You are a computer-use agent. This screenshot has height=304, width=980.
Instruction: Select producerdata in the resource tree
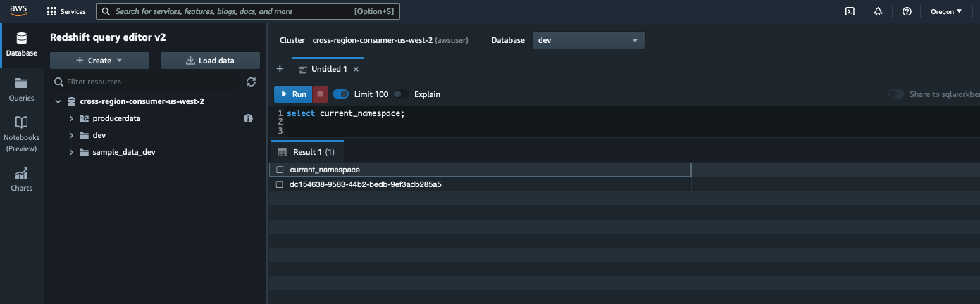(x=116, y=118)
